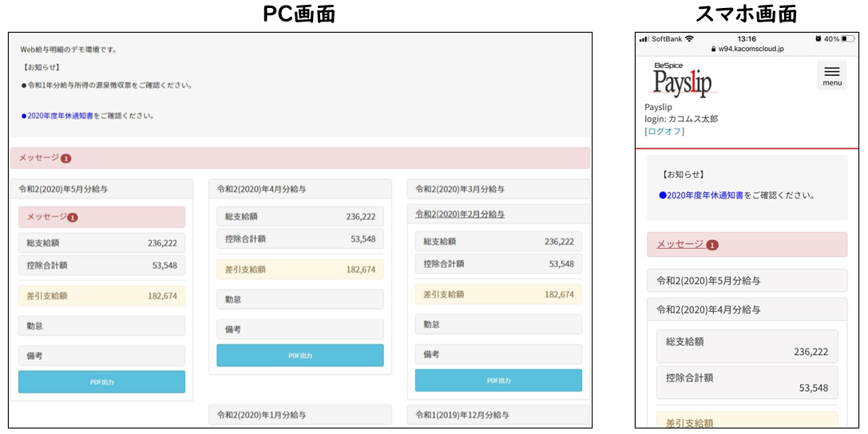
Task: Click PDF出力 button under May 2020 payslip
Action: click(101, 382)
